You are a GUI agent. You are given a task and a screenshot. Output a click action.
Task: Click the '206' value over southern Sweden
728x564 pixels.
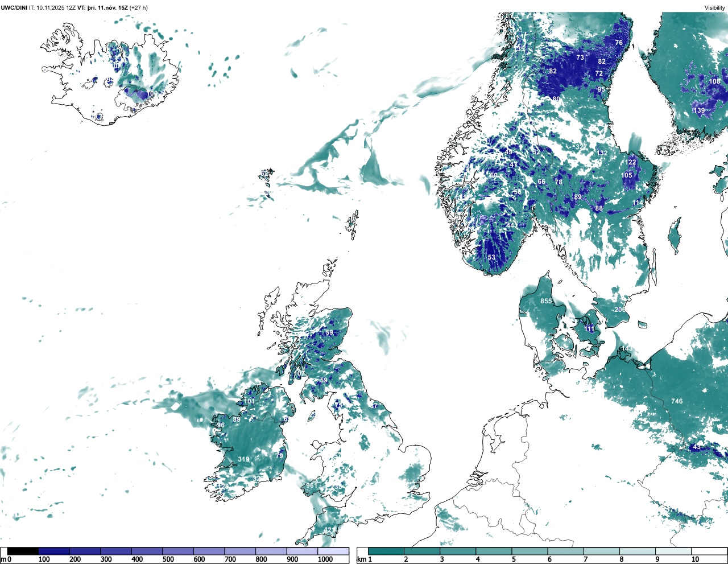click(620, 310)
